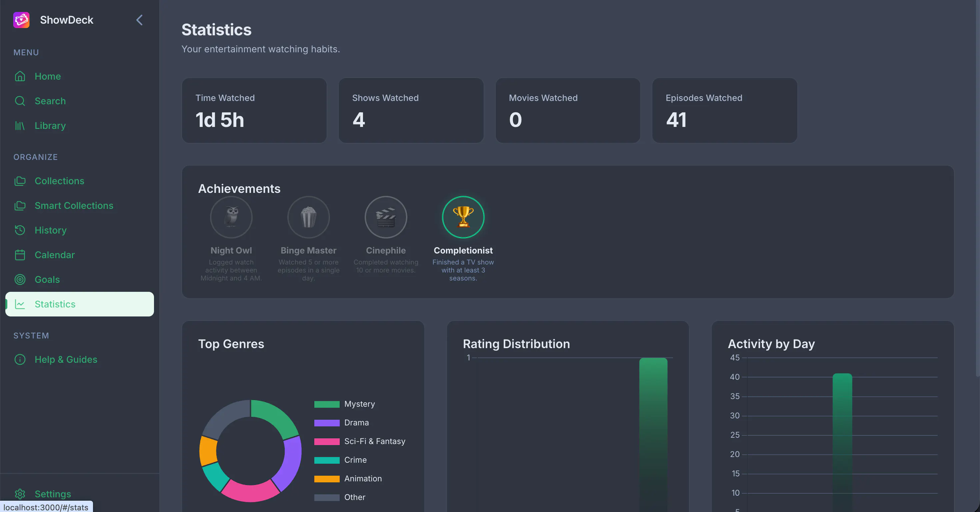
Task: Navigate to Smart Collections
Action: [80, 206]
